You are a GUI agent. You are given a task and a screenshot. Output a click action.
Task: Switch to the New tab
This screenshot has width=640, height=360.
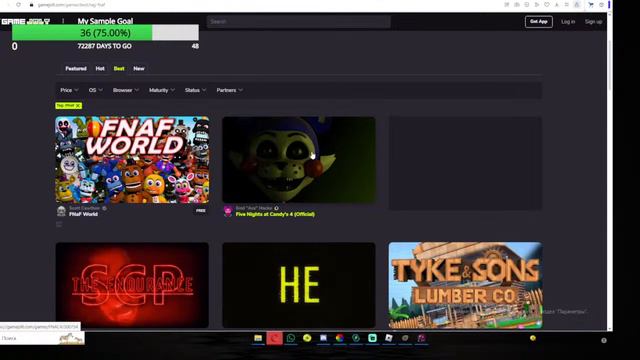click(139, 69)
